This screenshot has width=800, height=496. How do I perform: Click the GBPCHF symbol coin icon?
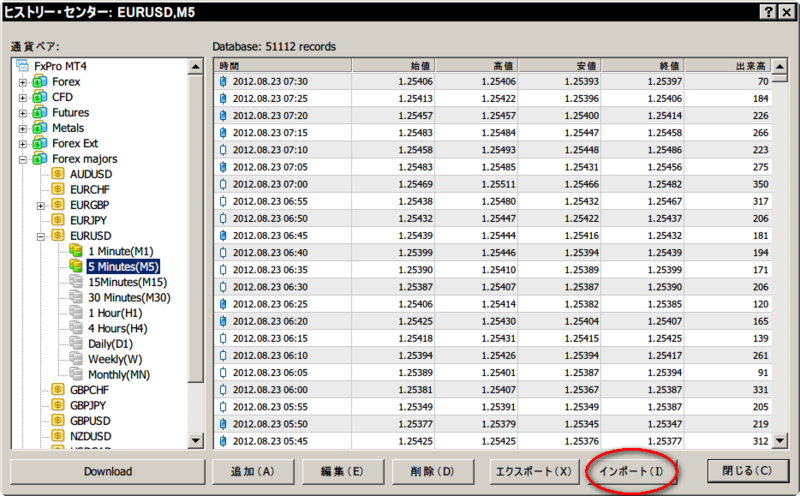tap(58, 389)
